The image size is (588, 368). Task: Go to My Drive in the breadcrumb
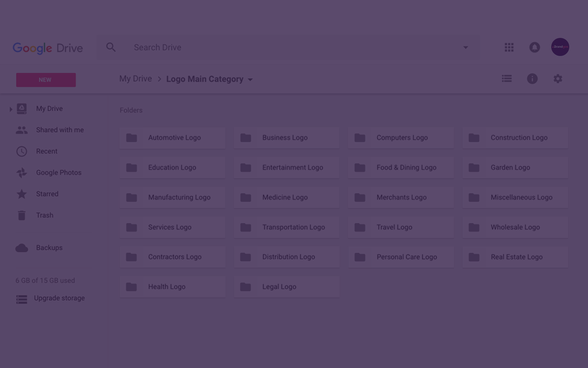136,79
